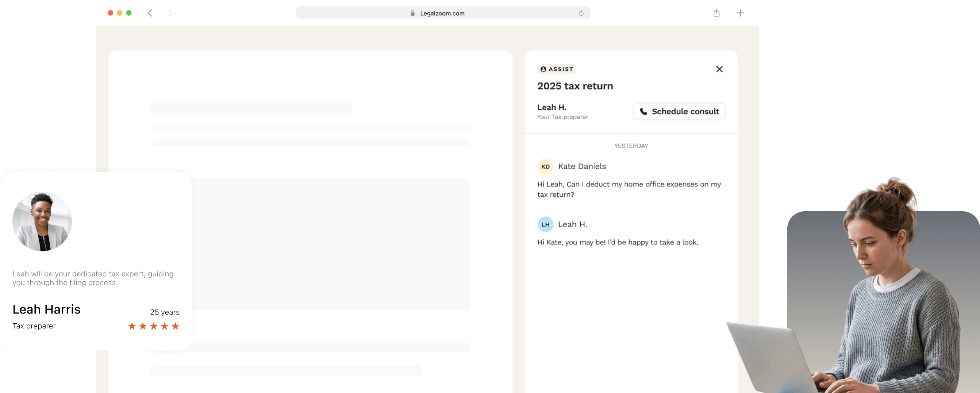This screenshot has width=980, height=393.
Task: Go back with the browser back arrow
Action: (150, 13)
